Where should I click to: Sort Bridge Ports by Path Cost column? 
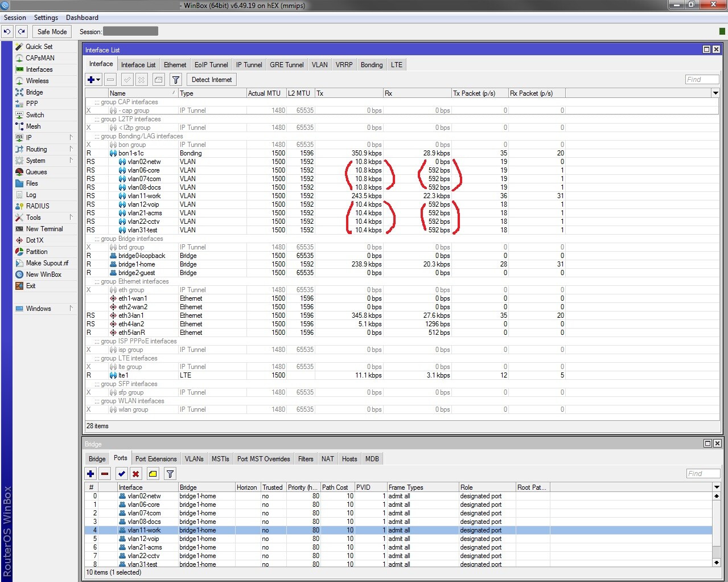338,487
